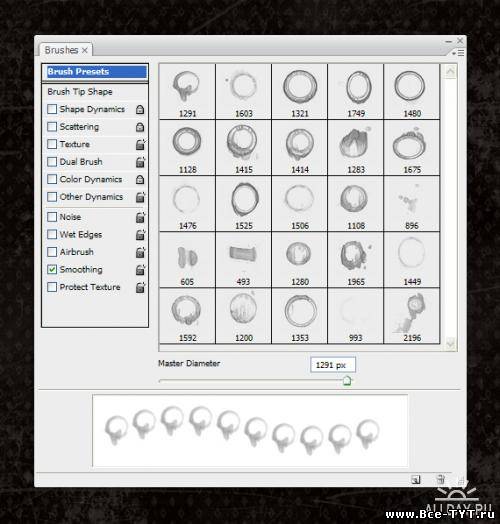Select the 2196 brush preset thumbnail

click(412, 316)
